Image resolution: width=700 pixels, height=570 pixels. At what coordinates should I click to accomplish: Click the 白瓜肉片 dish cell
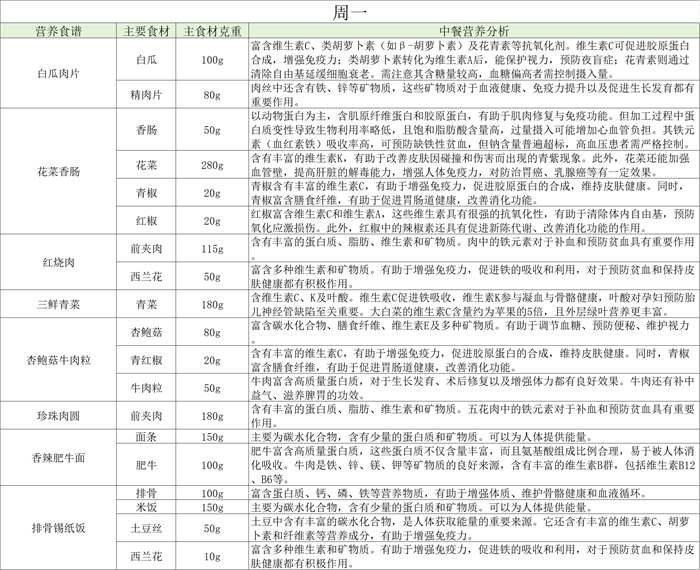(57, 73)
